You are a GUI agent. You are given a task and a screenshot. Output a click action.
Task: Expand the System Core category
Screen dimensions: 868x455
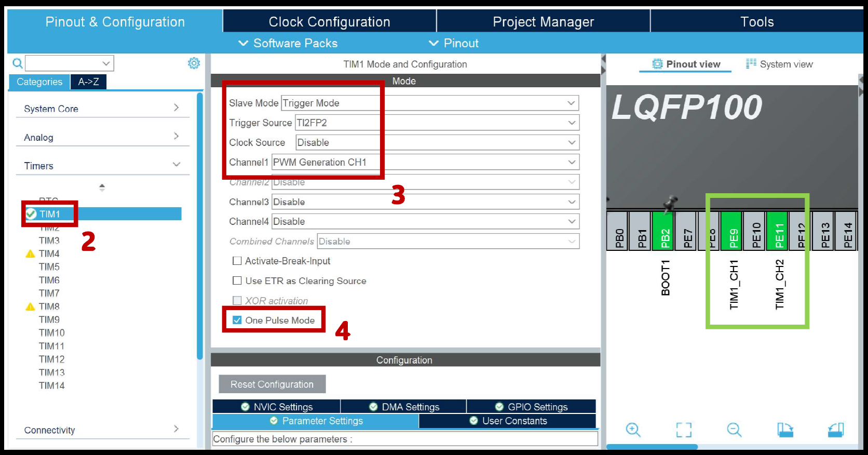(102, 108)
